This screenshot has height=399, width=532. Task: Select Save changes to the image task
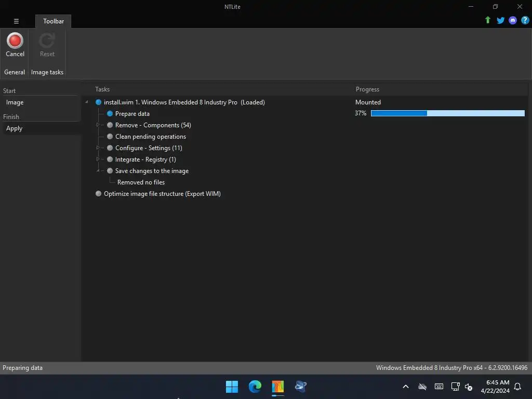pyautogui.click(x=152, y=170)
